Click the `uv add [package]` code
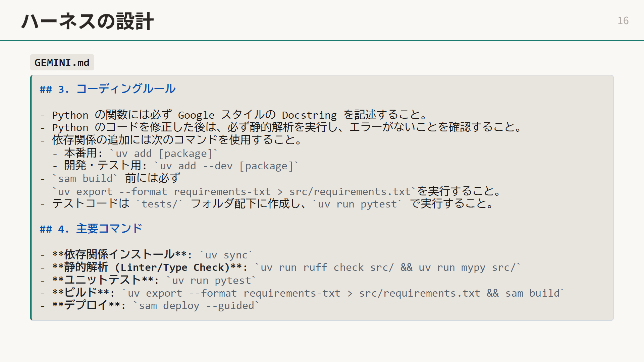Image resolution: width=644 pixels, height=362 pixels. 164,154
